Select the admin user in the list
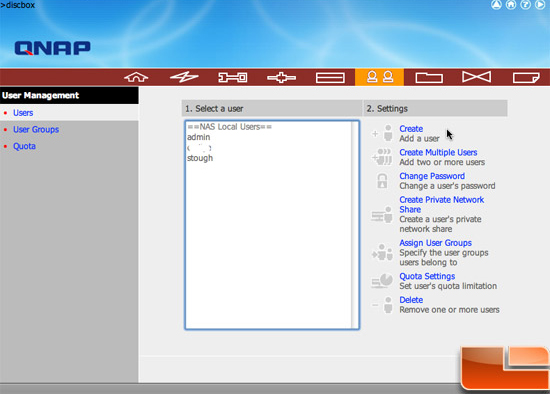This screenshot has width=550, height=394. (199, 137)
